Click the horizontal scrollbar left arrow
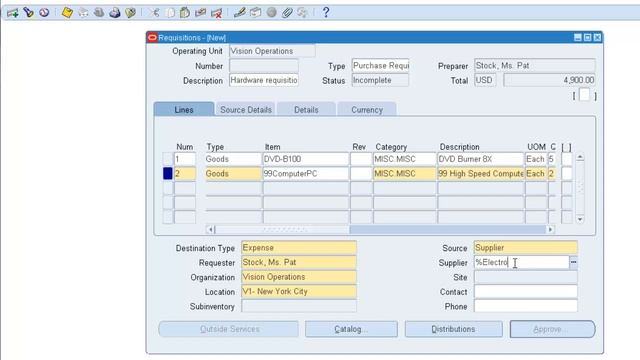Viewport: 640px width, 360px height. click(211, 229)
